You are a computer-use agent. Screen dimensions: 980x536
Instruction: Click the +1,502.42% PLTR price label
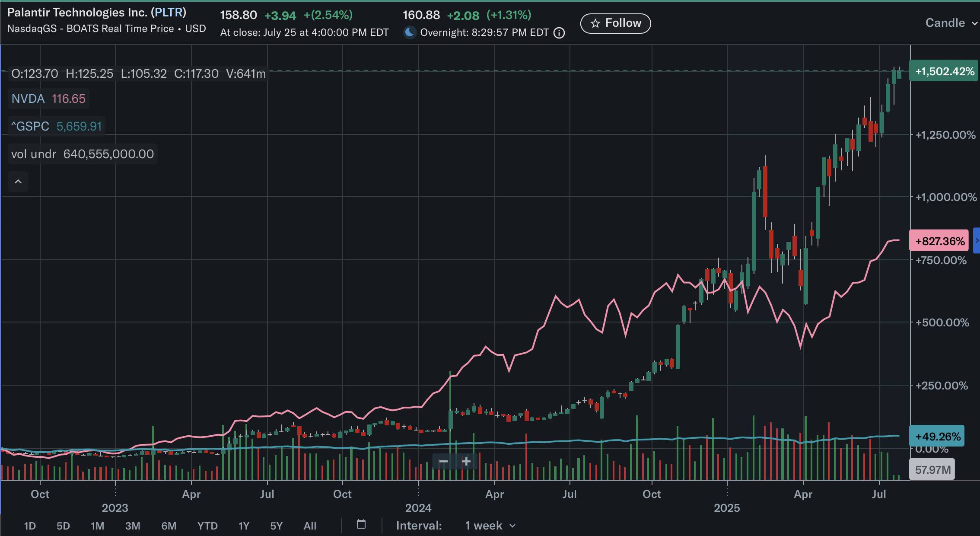point(945,71)
